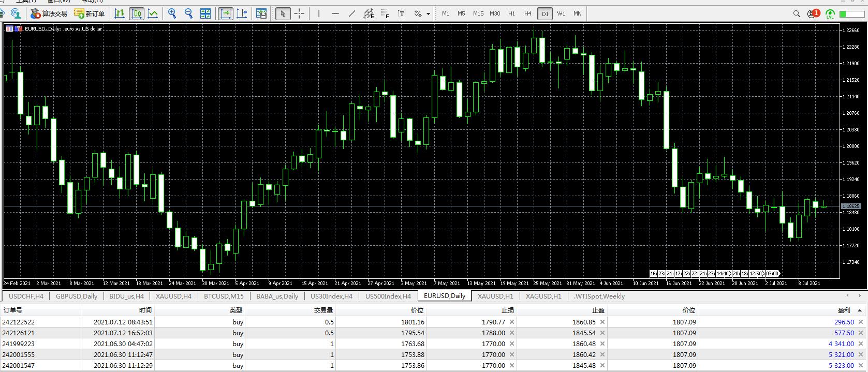868x372 pixels.
Task: Switch to BIDU_us,H4 chart tab
Action: pyautogui.click(x=127, y=296)
